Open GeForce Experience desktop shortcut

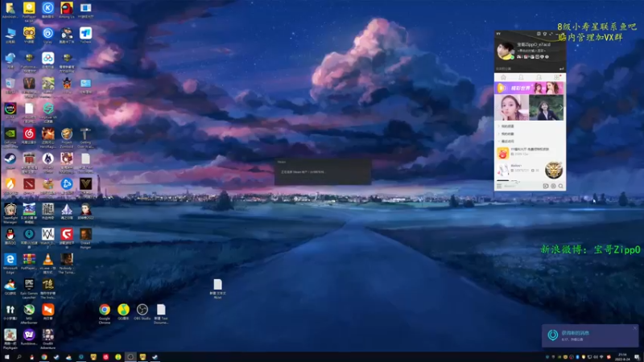pyautogui.click(x=10, y=138)
